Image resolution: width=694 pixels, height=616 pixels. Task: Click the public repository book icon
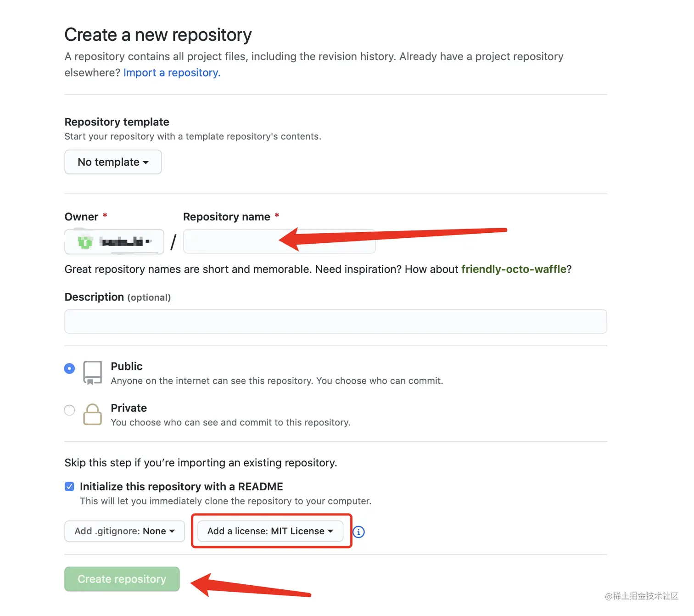(x=92, y=372)
